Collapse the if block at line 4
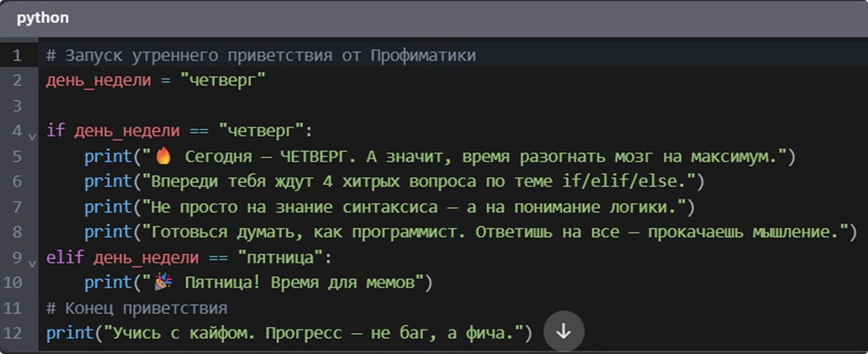Image resolution: width=868 pixels, height=354 pixels. tap(31, 135)
